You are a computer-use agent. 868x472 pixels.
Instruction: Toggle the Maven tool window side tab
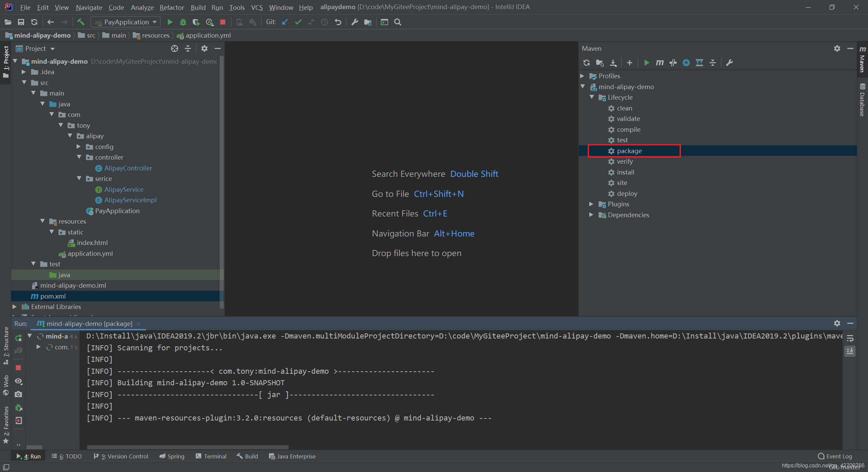863,60
